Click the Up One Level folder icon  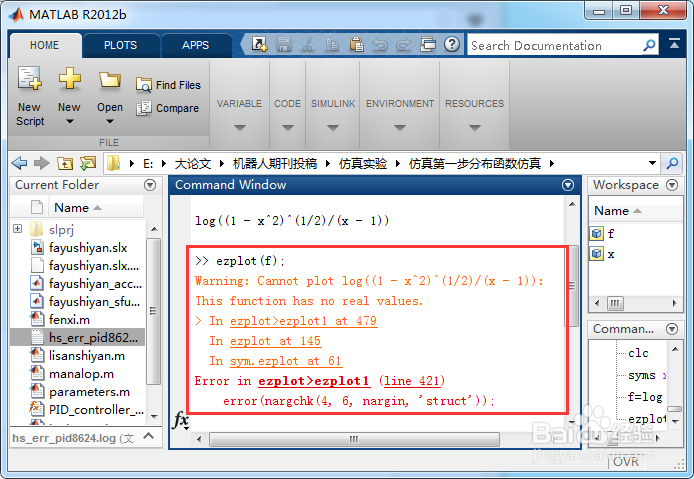[x=65, y=163]
